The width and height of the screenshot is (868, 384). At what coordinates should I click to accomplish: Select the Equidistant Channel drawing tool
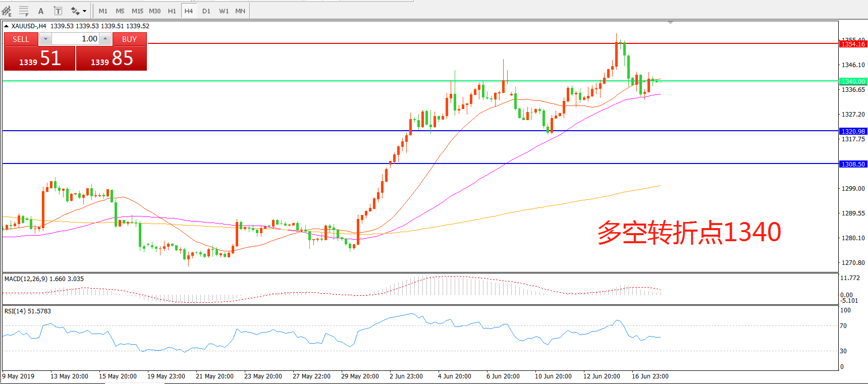tap(7, 11)
